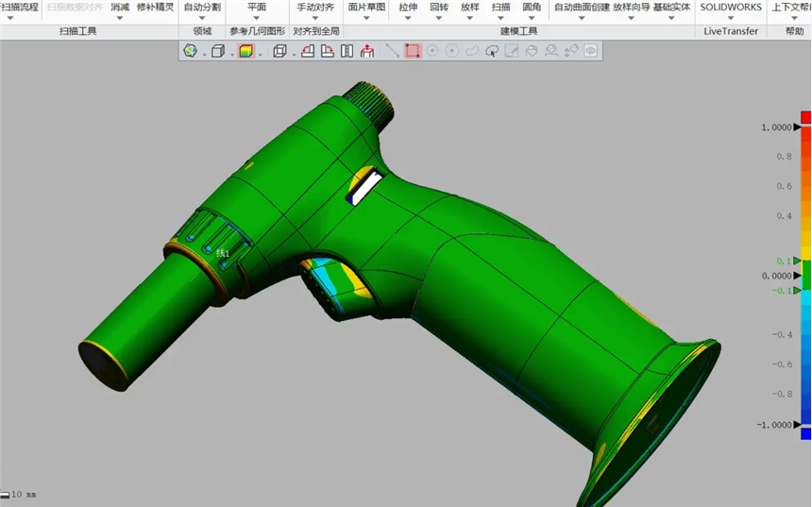Open the 面片草图 mesh sketch tool

coord(366,7)
